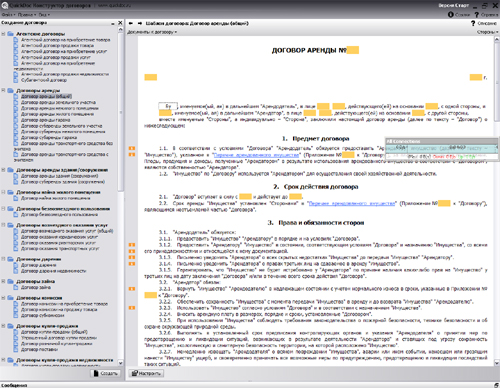Open the Файл menu
The image size is (500, 388).
tap(8, 15)
